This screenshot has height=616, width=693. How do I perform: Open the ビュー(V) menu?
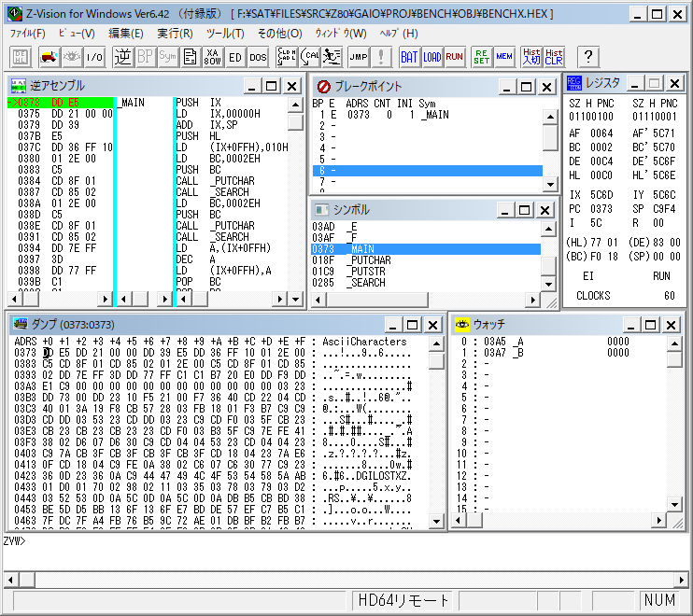point(77,34)
